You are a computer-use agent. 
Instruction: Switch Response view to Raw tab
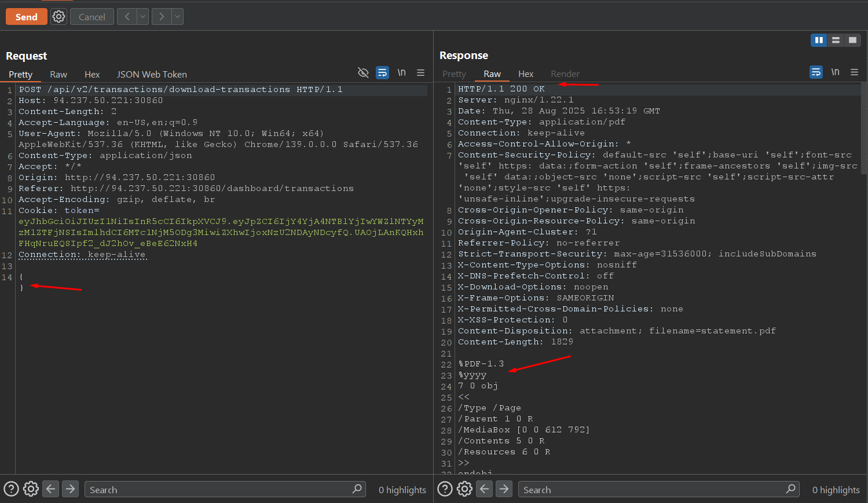(x=492, y=74)
